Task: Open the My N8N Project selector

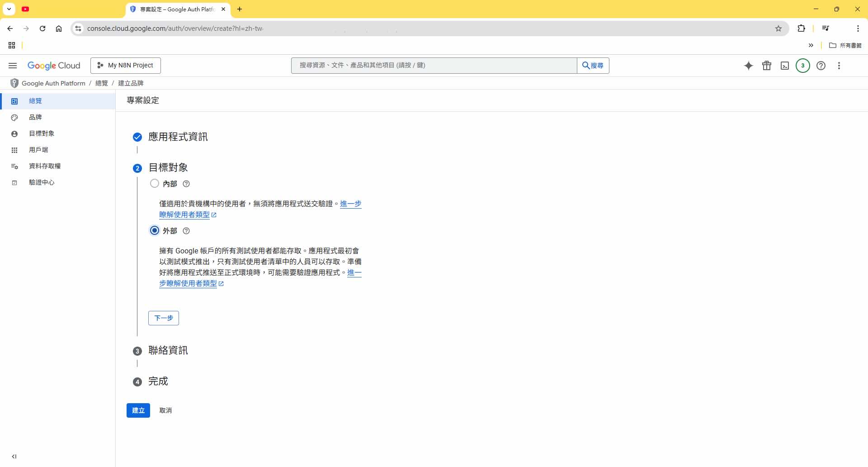Action: click(x=125, y=65)
